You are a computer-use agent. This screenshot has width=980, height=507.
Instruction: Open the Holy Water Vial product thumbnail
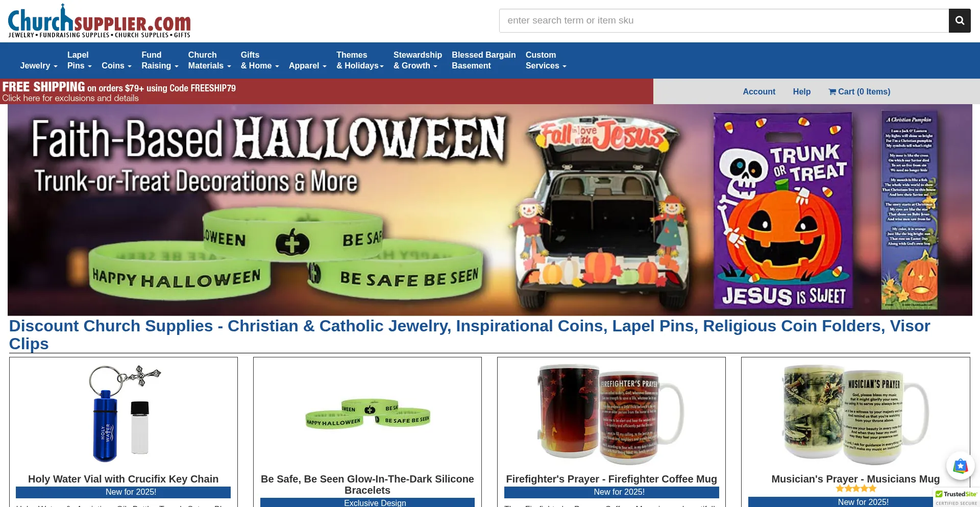click(124, 414)
